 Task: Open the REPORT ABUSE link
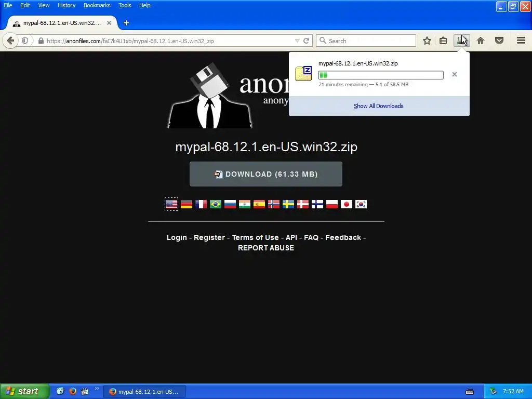[266, 248]
